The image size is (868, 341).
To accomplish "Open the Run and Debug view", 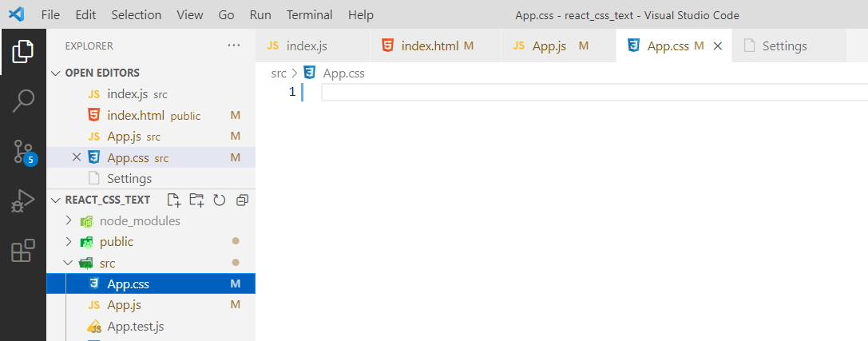I will pyautogui.click(x=22, y=201).
